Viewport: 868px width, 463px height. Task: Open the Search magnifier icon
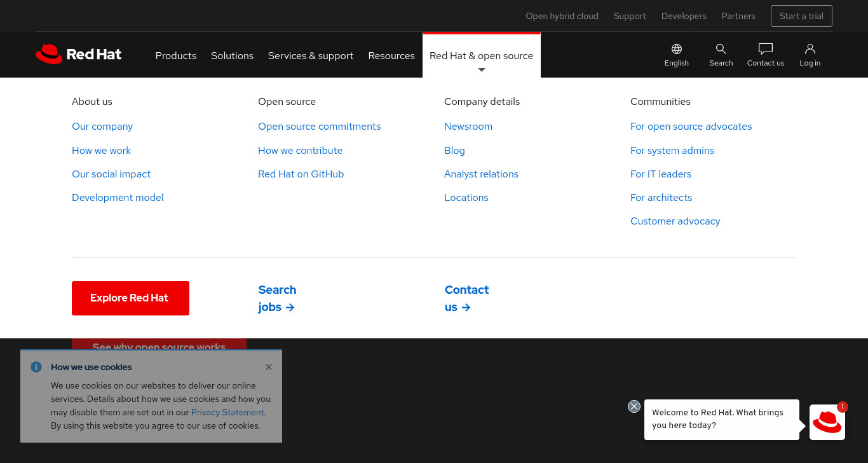(x=721, y=49)
